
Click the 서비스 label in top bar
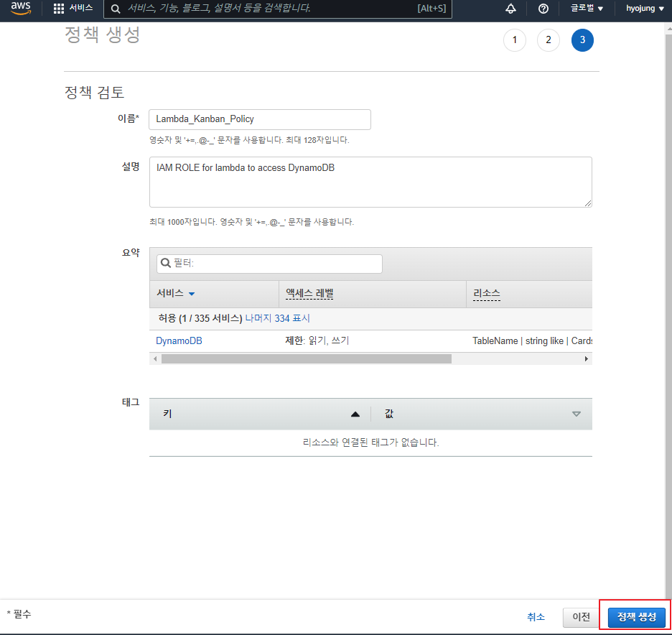(x=81, y=8)
